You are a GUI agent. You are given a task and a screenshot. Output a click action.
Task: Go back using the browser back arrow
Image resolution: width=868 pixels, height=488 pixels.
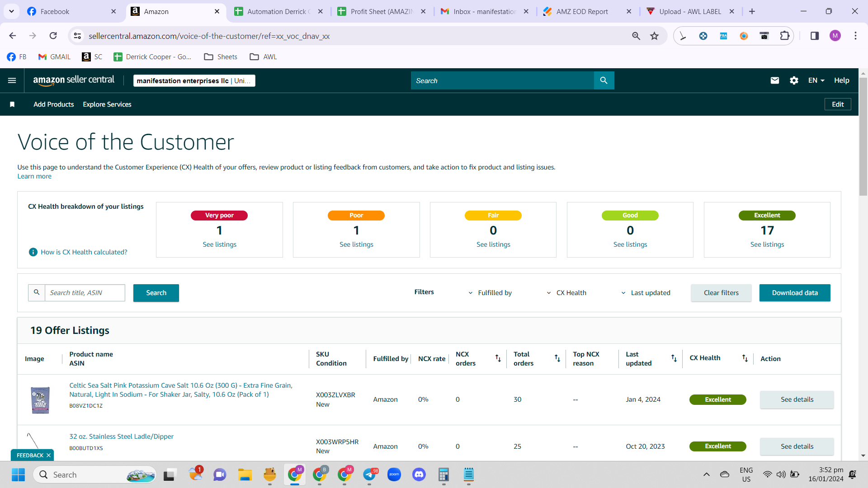pos(13,36)
